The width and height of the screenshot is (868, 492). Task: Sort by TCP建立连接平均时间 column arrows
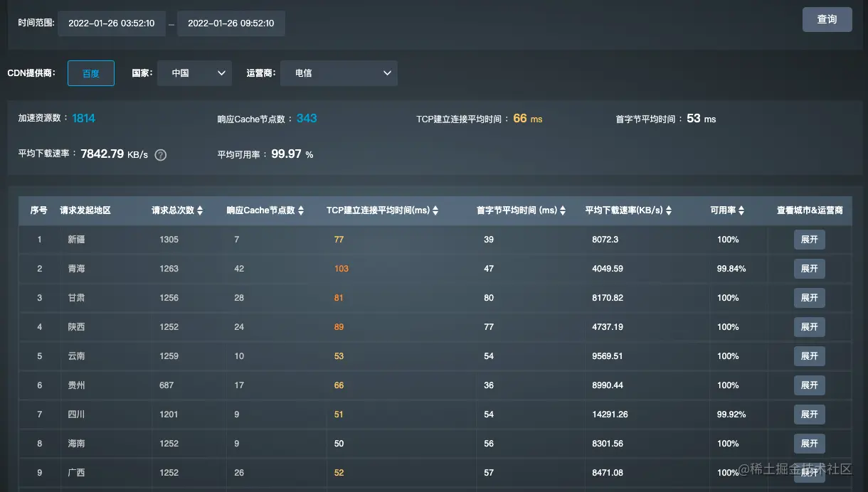435,210
